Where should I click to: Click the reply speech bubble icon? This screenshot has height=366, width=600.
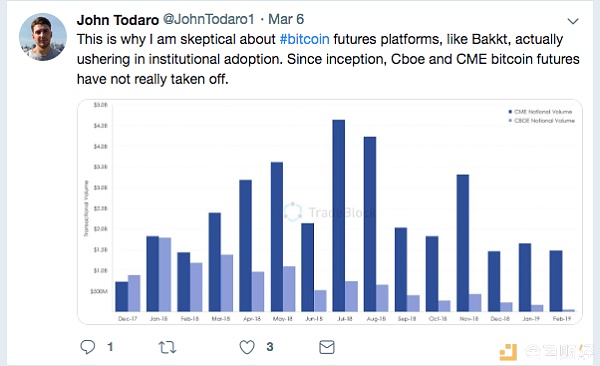88,347
